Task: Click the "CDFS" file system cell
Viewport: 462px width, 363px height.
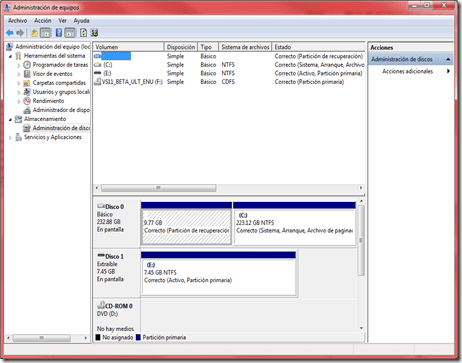Action: pos(228,82)
